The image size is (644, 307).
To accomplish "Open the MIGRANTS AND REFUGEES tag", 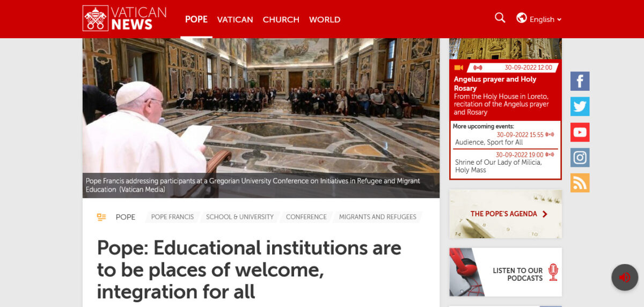I will click(378, 217).
